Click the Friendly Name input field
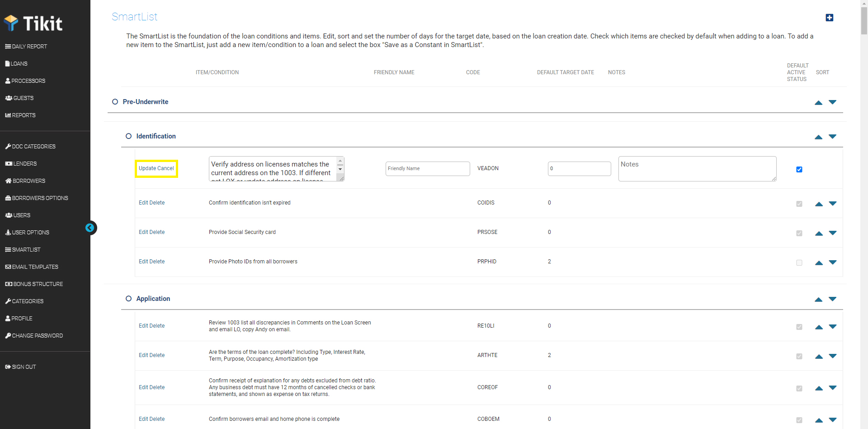The width and height of the screenshot is (868, 429). [x=428, y=168]
